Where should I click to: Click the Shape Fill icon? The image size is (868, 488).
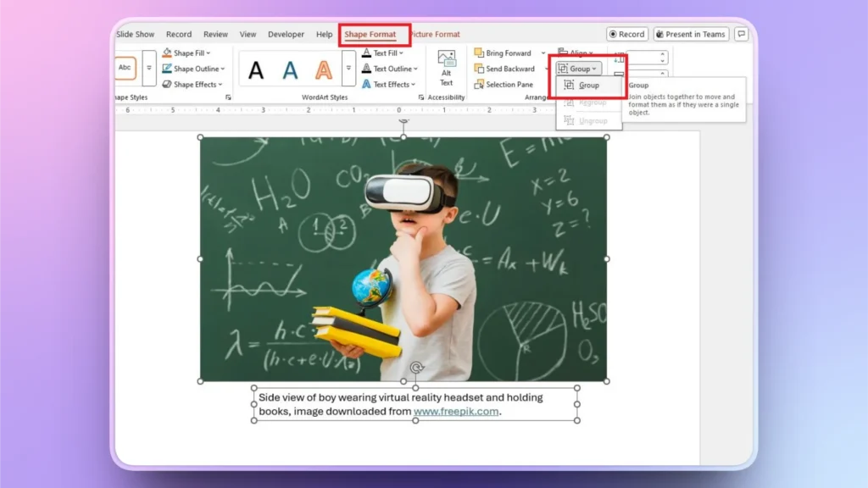pyautogui.click(x=166, y=53)
